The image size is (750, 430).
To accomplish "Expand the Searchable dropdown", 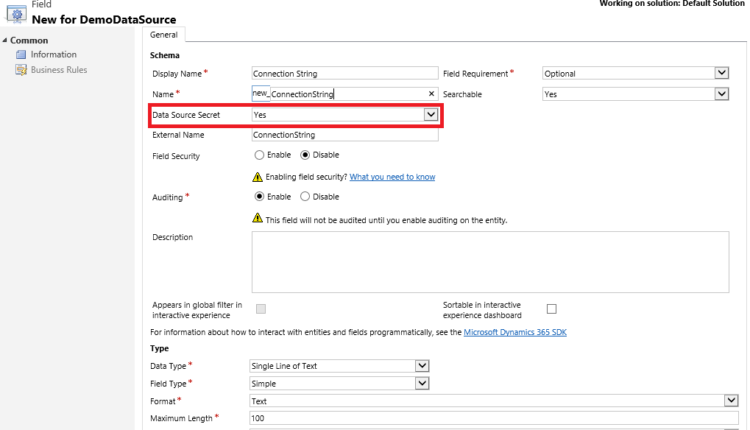I will tap(721, 94).
